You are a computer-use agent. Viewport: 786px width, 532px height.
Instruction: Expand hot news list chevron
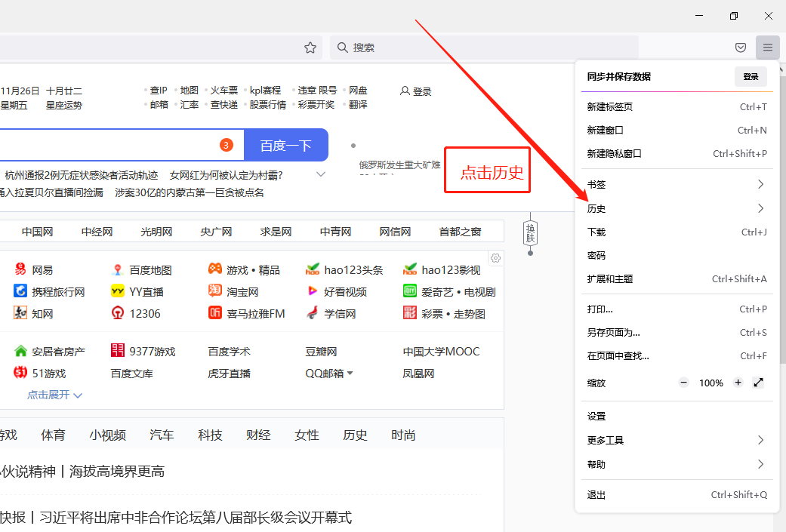coord(321,174)
